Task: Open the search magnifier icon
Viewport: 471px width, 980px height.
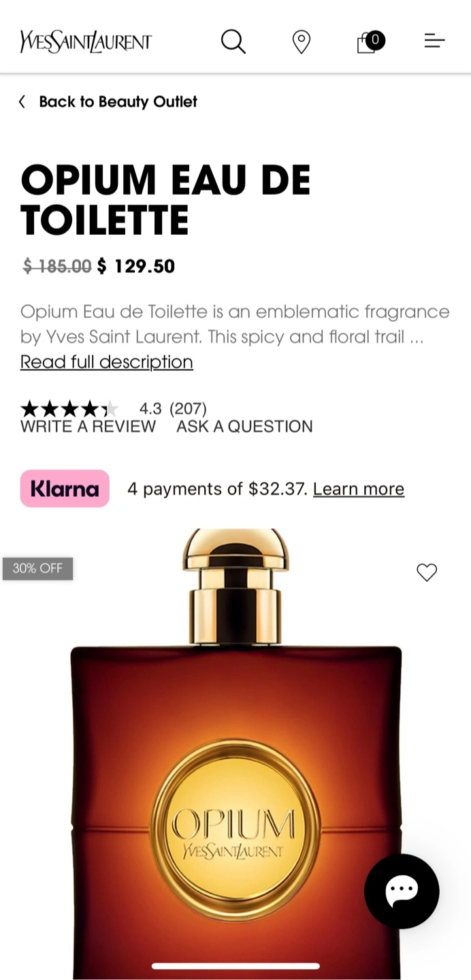Action: click(233, 42)
